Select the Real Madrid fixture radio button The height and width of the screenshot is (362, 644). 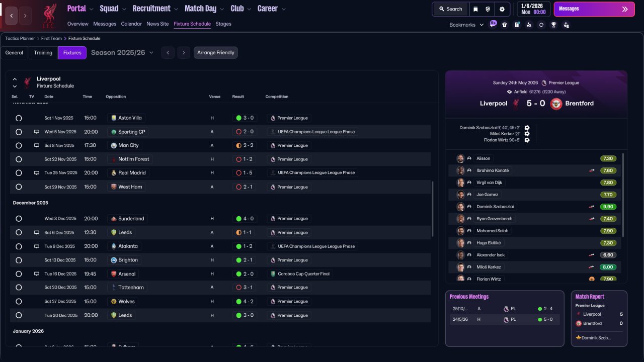[x=19, y=173]
